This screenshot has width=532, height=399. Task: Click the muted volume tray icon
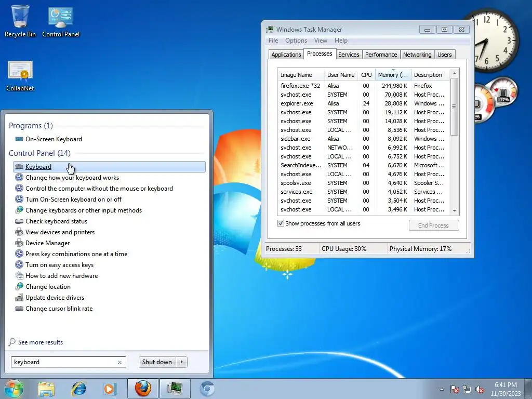(x=480, y=389)
